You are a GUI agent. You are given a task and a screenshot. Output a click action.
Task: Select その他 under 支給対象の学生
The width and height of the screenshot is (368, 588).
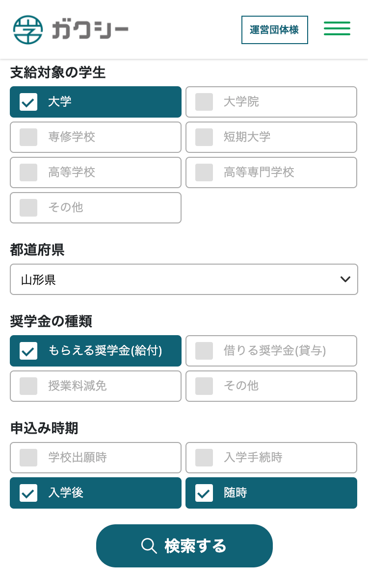pos(28,208)
